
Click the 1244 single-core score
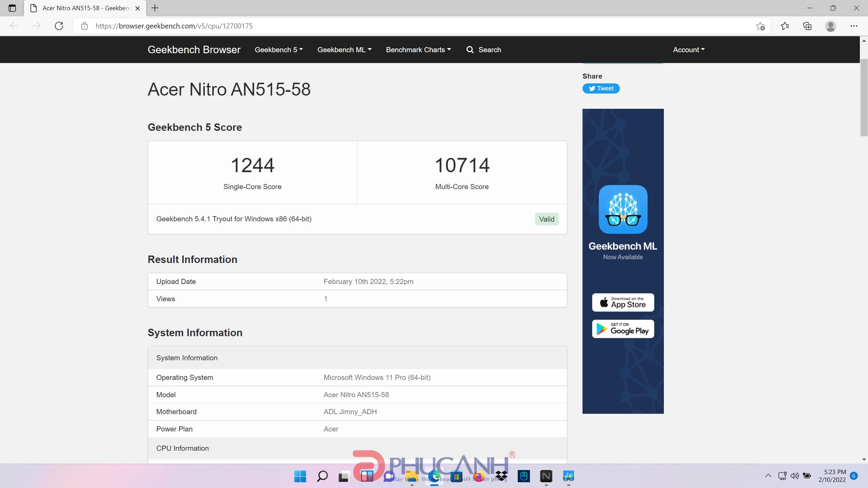click(x=253, y=165)
